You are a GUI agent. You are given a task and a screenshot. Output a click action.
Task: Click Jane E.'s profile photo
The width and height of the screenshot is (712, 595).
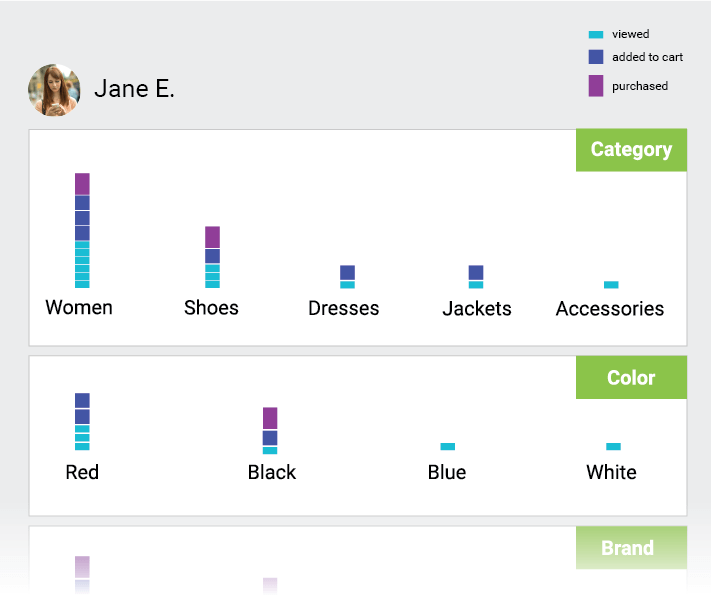coord(54,90)
